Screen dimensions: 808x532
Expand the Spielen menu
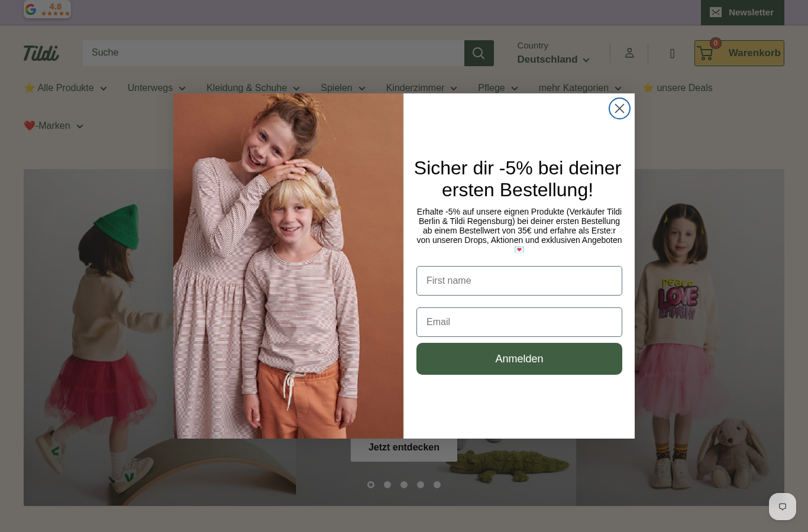(343, 88)
